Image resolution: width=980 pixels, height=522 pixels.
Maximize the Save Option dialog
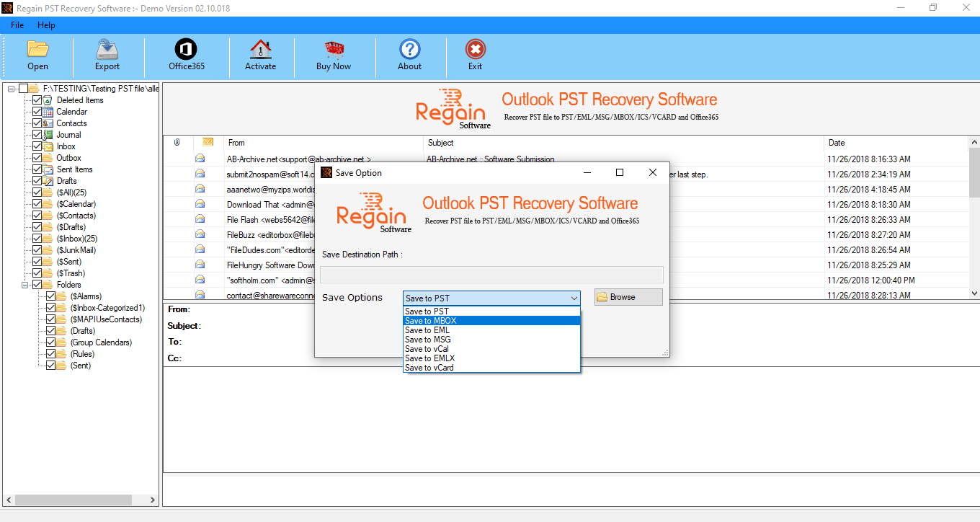pos(619,172)
